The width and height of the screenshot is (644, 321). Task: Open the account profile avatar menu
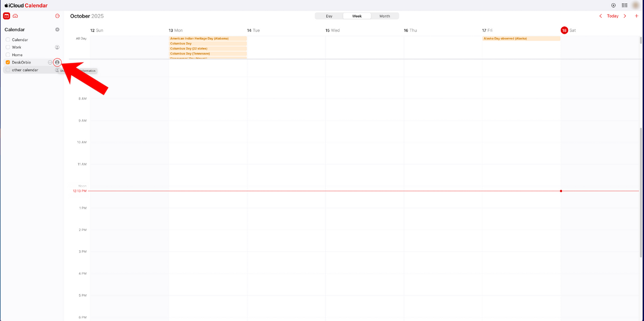pos(635,5)
